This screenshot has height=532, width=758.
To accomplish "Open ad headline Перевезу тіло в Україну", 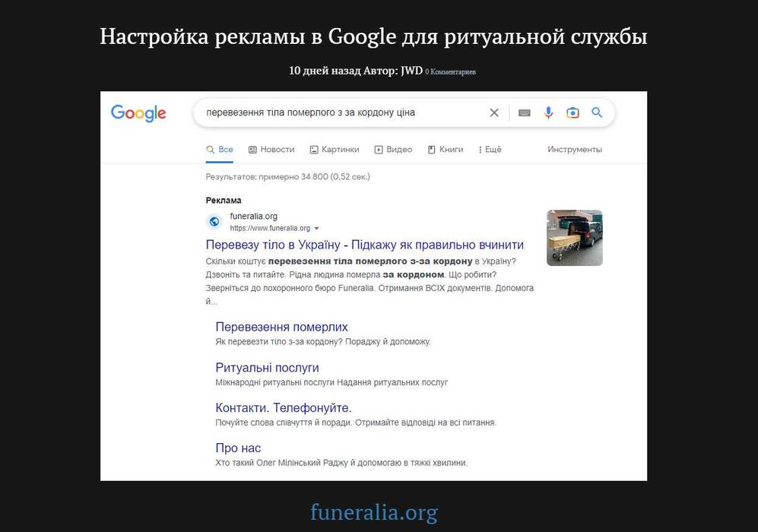I will [x=364, y=245].
